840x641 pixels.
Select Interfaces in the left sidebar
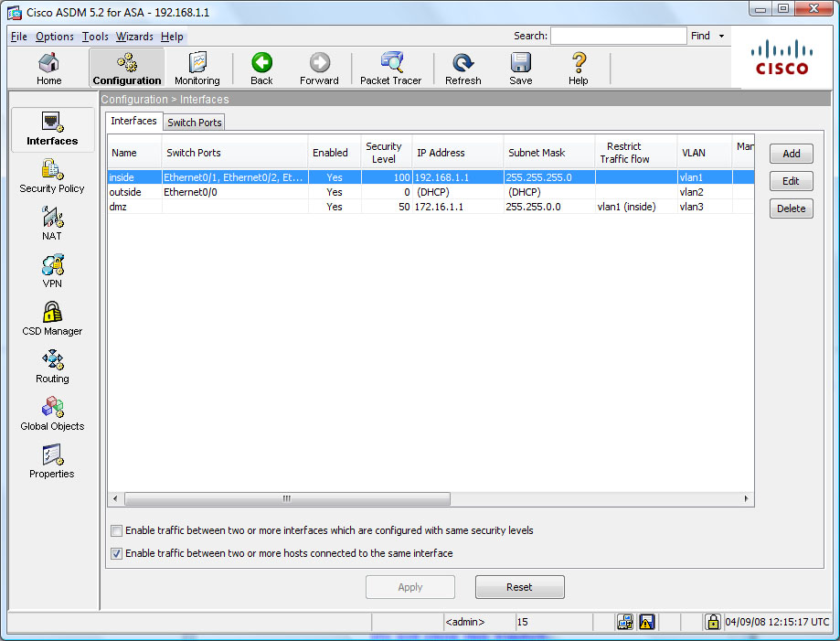click(x=52, y=129)
